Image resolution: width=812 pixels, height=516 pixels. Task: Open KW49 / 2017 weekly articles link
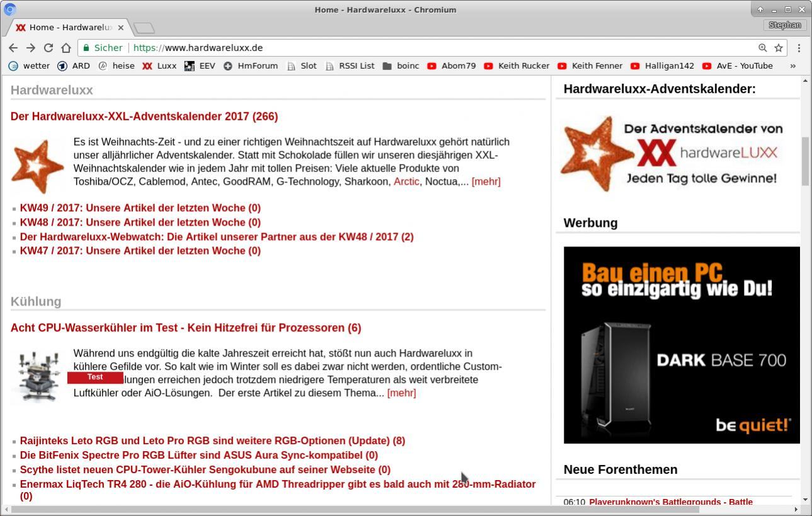140,208
